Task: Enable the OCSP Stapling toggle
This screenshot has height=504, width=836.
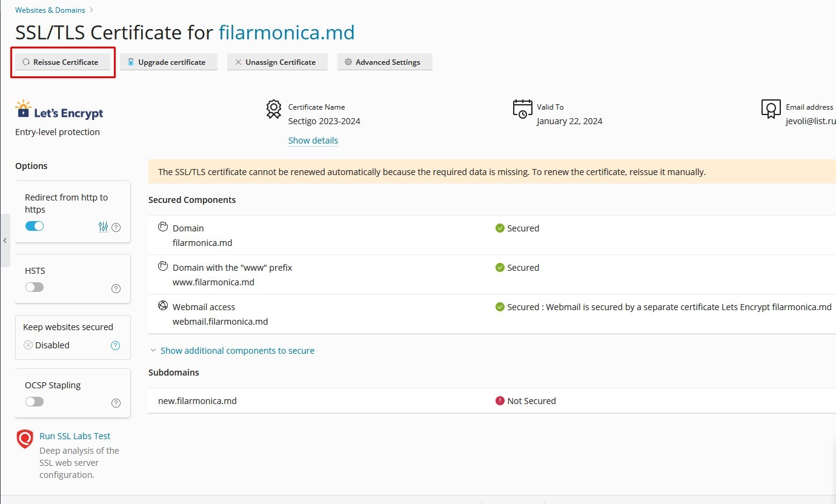Action: (35, 401)
